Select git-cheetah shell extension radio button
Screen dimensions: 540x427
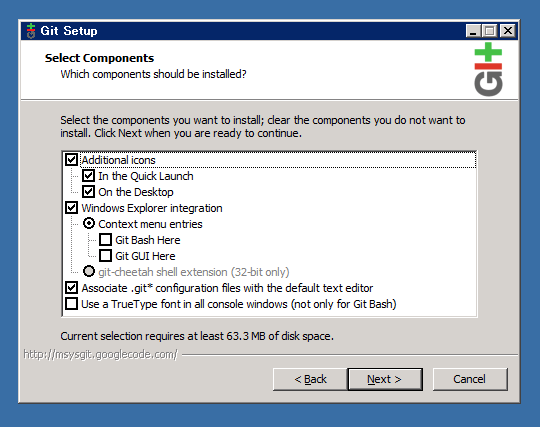coord(89,272)
